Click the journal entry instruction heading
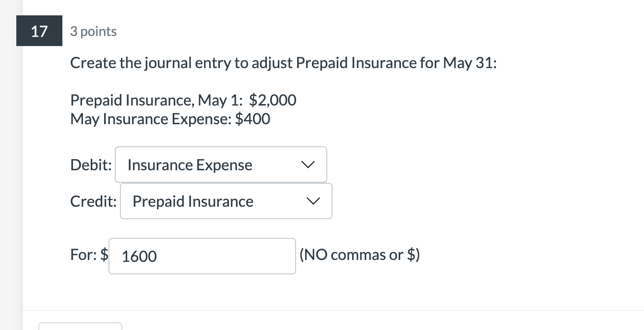This screenshot has height=330, width=644. [283, 62]
